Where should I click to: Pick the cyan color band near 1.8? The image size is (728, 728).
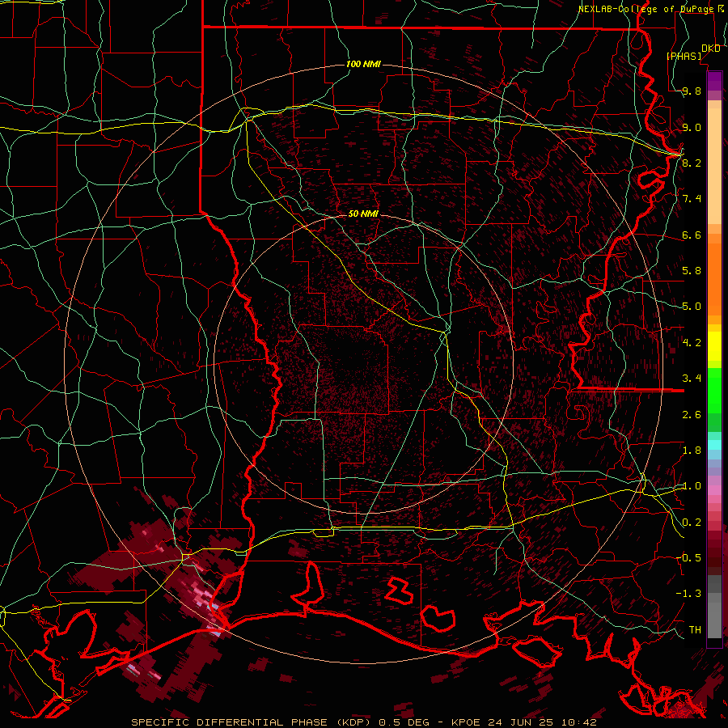pyautogui.click(x=714, y=445)
